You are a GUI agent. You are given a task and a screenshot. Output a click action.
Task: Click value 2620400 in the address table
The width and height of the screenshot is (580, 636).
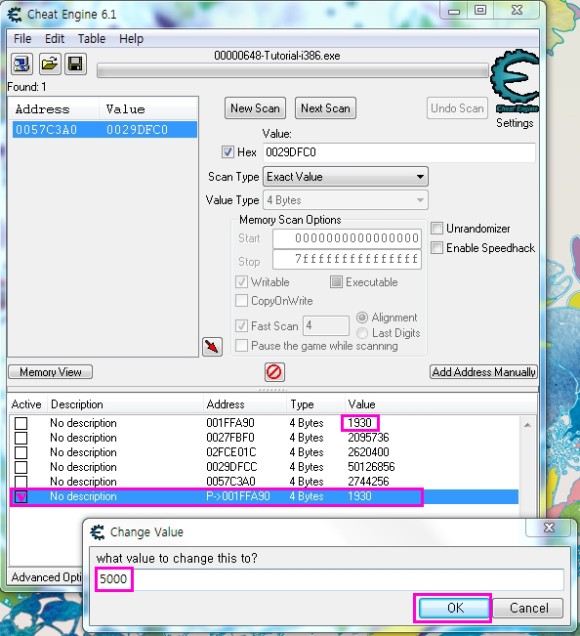pyautogui.click(x=368, y=452)
